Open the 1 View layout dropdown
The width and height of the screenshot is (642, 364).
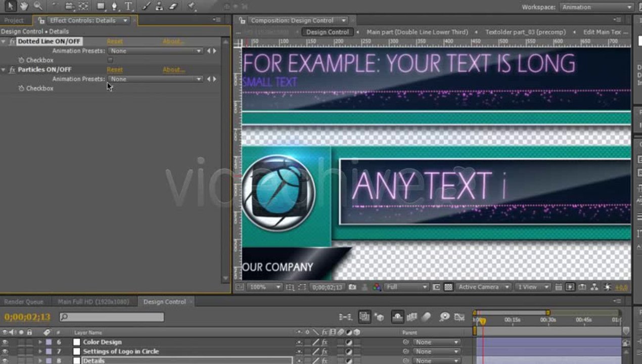[533, 287]
